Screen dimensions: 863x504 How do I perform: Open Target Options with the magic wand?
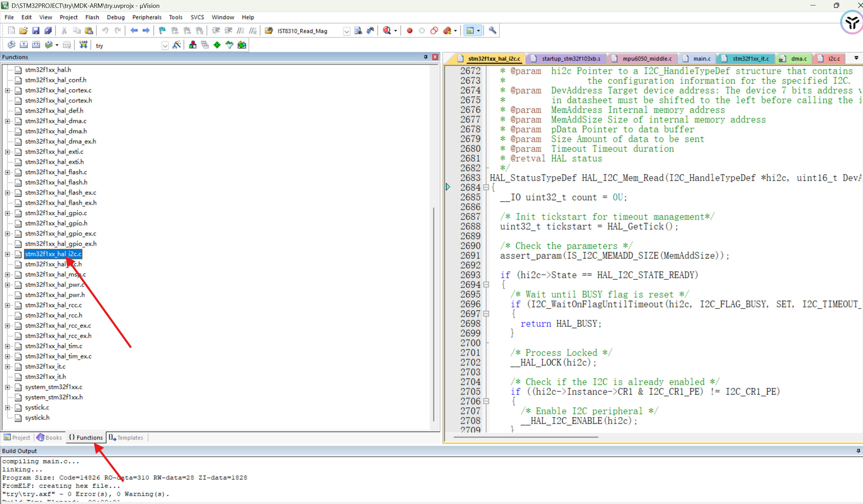coord(177,45)
